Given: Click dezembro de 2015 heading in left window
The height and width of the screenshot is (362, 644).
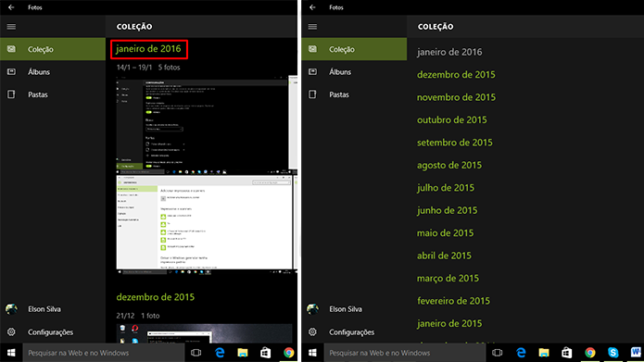Looking at the screenshot, I should pos(156,297).
